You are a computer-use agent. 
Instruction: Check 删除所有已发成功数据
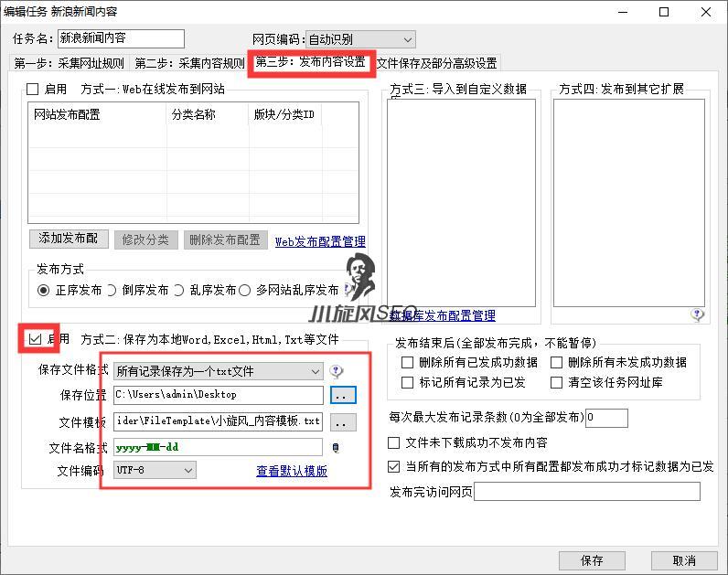[407, 362]
